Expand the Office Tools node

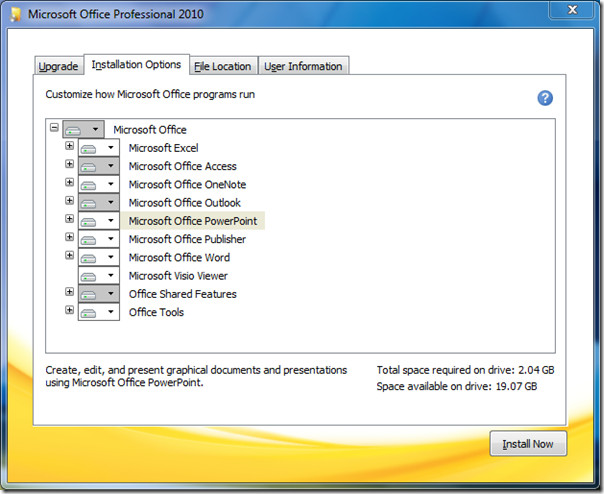69,310
